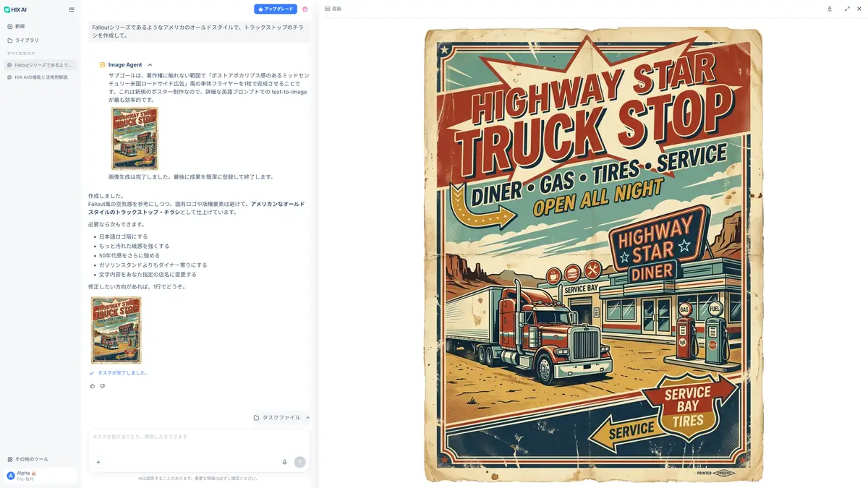
Task: Click the thumbs up feedback icon
Action: click(x=93, y=386)
